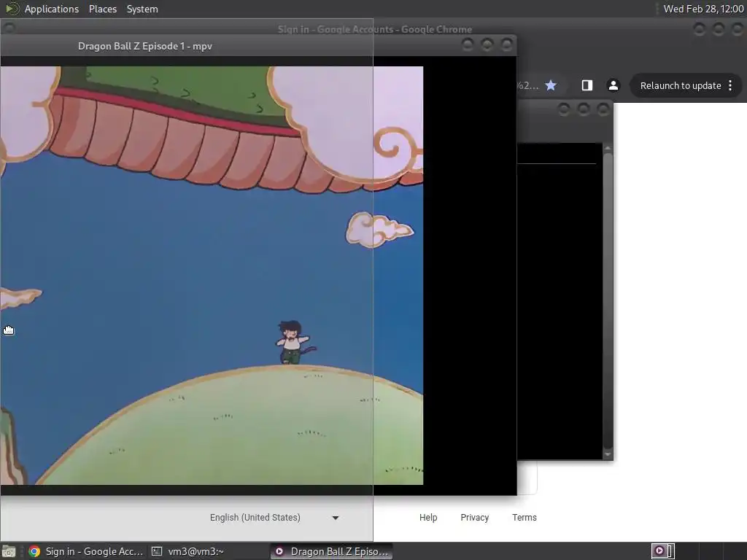
Task: Open Chrome side panel icon
Action: click(587, 85)
